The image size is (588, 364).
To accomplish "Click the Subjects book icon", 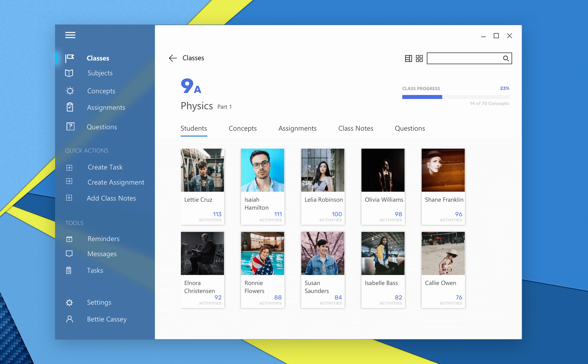I will click(x=69, y=73).
